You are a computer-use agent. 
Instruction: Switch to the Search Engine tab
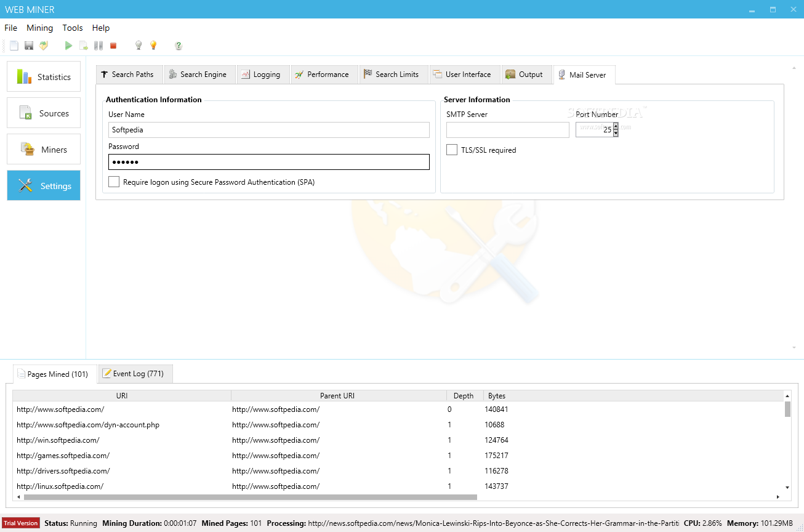click(x=199, y=75)
